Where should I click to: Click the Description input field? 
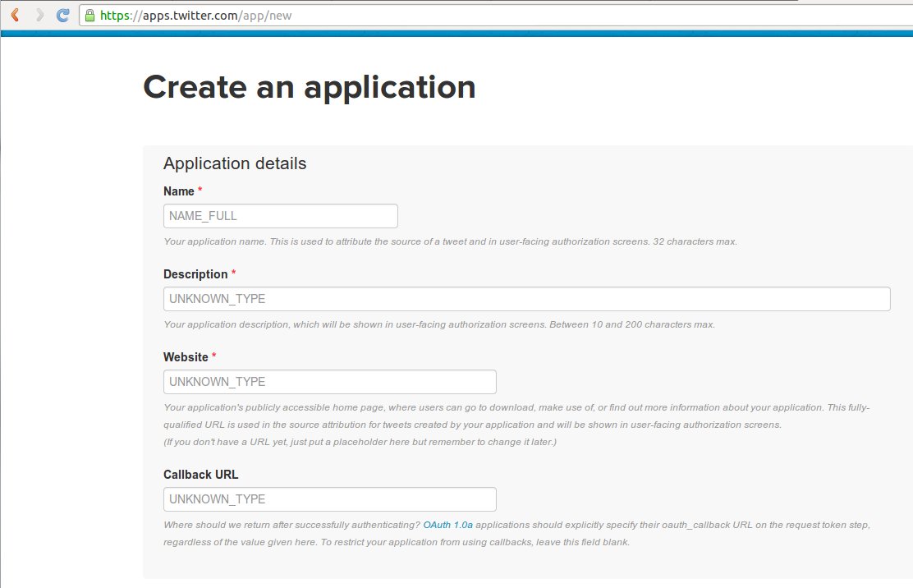pyautogui.click(x=527, y=299)
